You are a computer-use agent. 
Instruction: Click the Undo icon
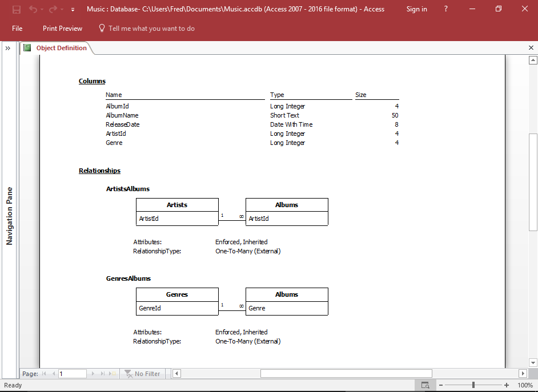(33, 9)
